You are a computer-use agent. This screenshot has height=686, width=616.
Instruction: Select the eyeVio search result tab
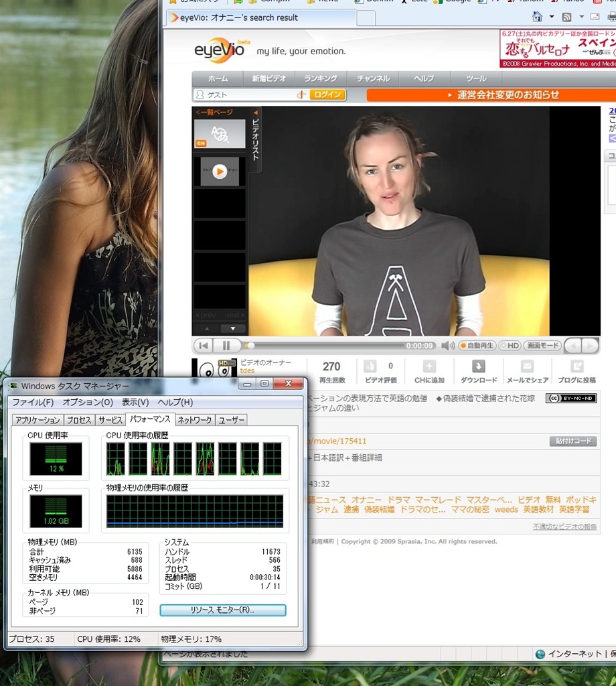pyautogui.click(x=261, y=17)
